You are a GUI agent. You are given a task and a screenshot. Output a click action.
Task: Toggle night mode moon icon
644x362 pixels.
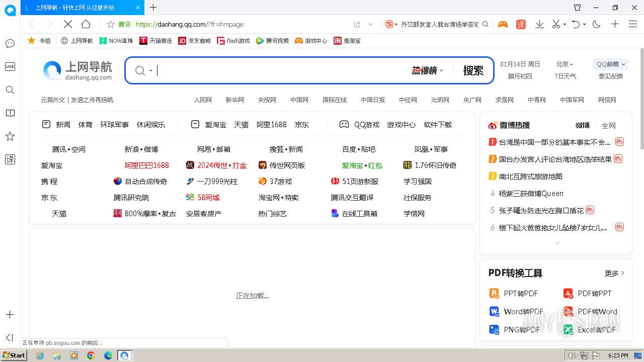click(x=597, y=24)
